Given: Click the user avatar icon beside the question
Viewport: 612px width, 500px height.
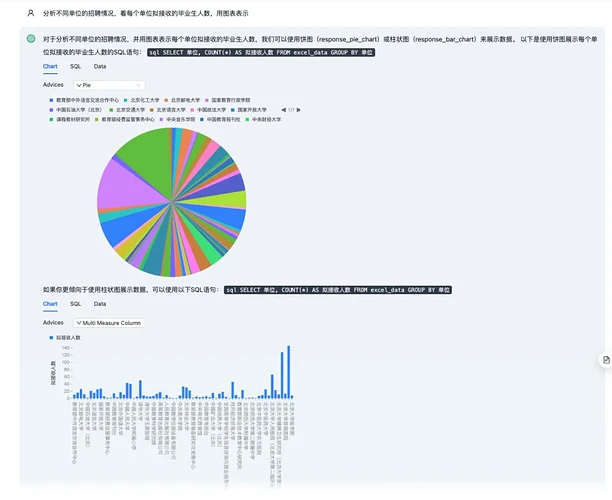Looking at the screenshot, I should tap(31, 14).
